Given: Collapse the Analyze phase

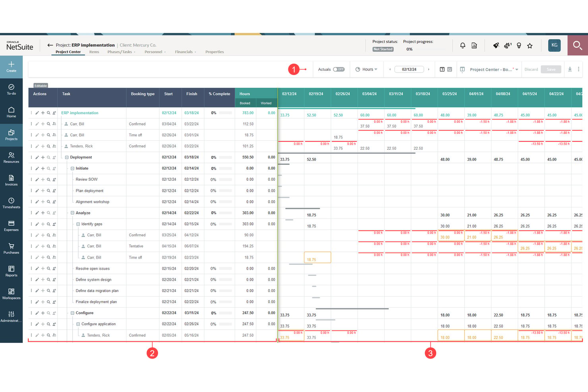Looking at the screenshot, I should pos(72,213).
